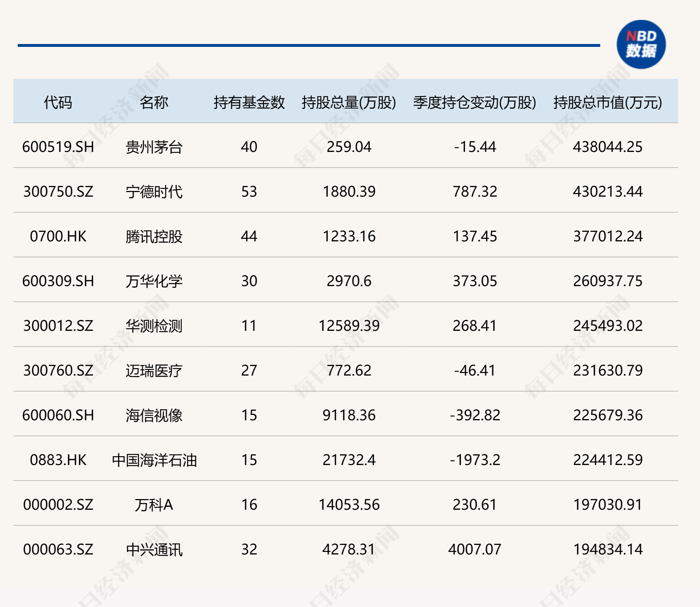Click the change value -46.41
Image resolution: width=700 pixels, height=607 pixels.
[x=475, y=371]
